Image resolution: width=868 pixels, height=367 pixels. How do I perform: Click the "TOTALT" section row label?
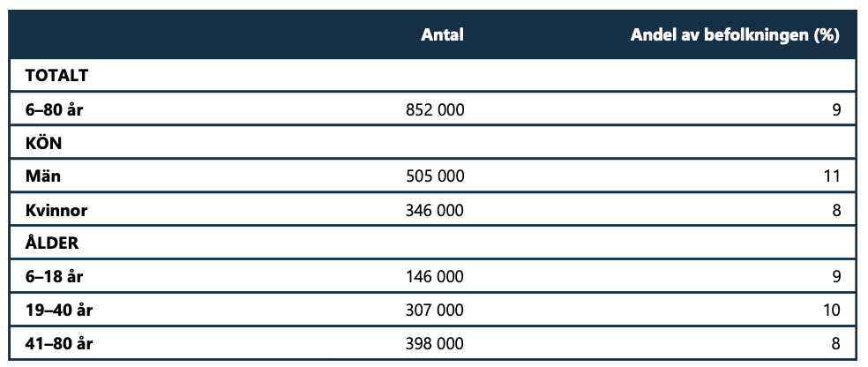point(57,75)
